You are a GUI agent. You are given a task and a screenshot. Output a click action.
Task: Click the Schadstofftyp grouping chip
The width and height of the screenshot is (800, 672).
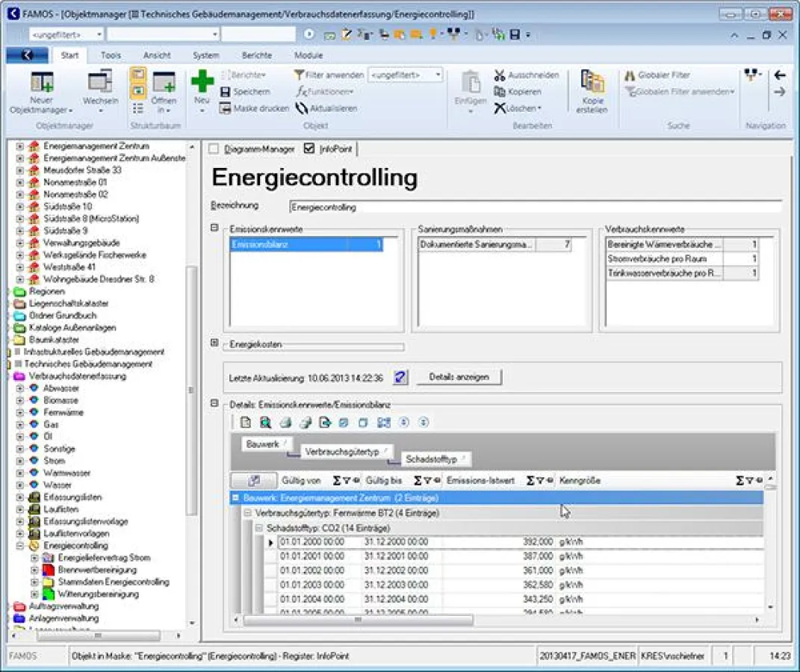click(x=432, y=459)
